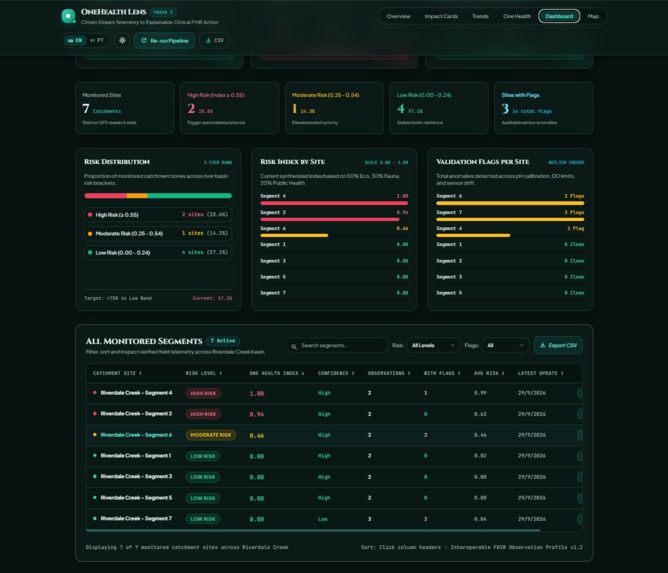Go to the Trends tab
The image size is (668, 573).
[x=480, y=16]
